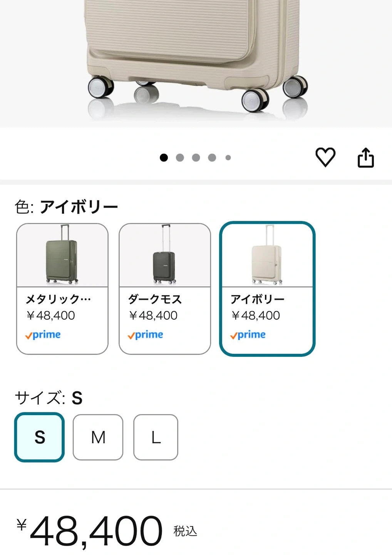Image resolution: width=392 pixels, height=555 pixels.
Task: Jump to second image dot
Action: tap(180, 158)
